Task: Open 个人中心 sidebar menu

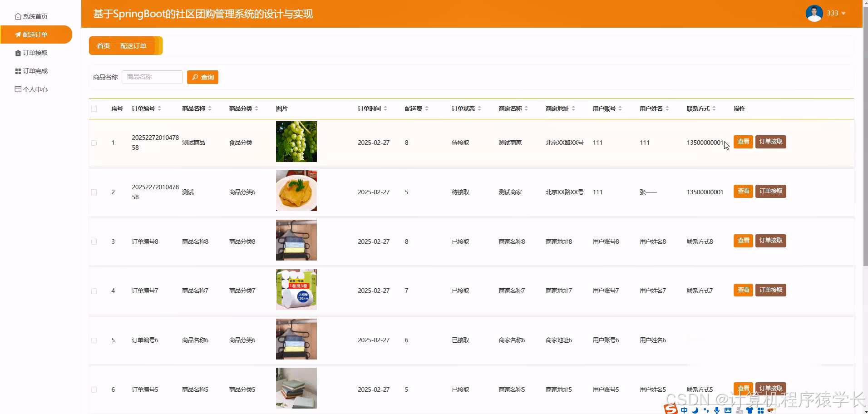Action: (36, 89)
